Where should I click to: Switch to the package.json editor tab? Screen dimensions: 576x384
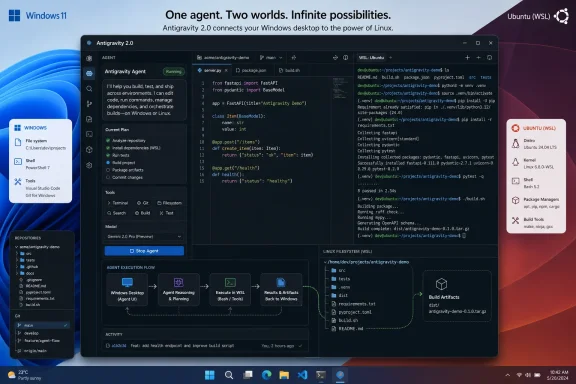(251, 70)
